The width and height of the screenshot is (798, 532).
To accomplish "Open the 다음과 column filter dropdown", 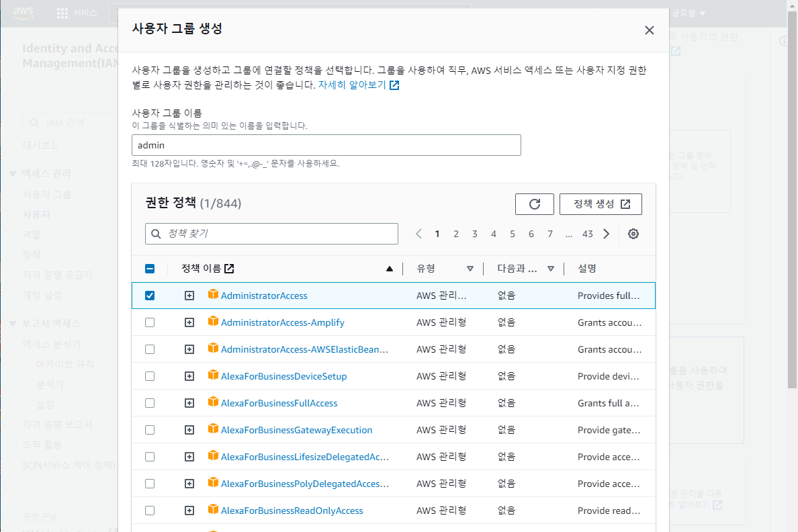I will click(551, 269).
